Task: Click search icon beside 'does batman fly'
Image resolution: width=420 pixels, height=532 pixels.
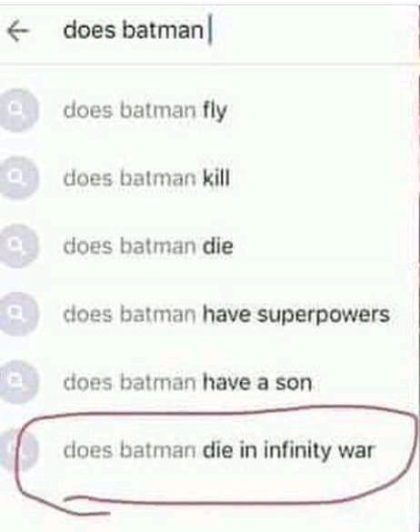Action: tap(19, 110)
